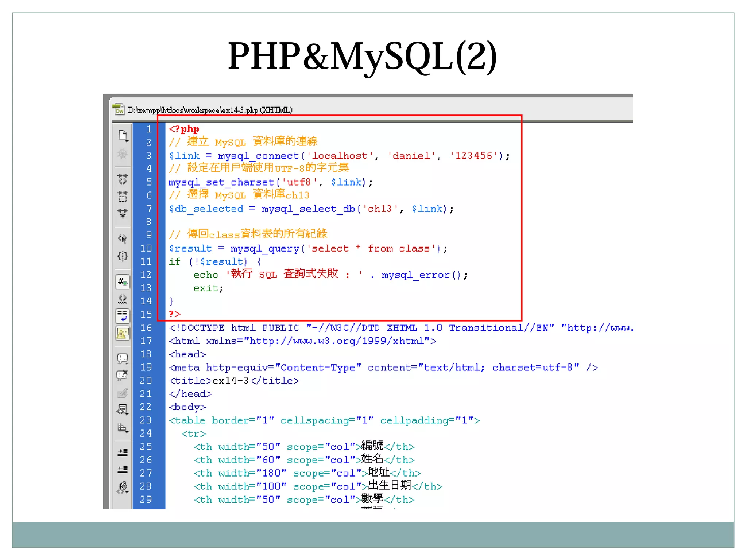Click 'mysql_select_db' on line 7
Screen dimensions: 747x560
[308, 209]
